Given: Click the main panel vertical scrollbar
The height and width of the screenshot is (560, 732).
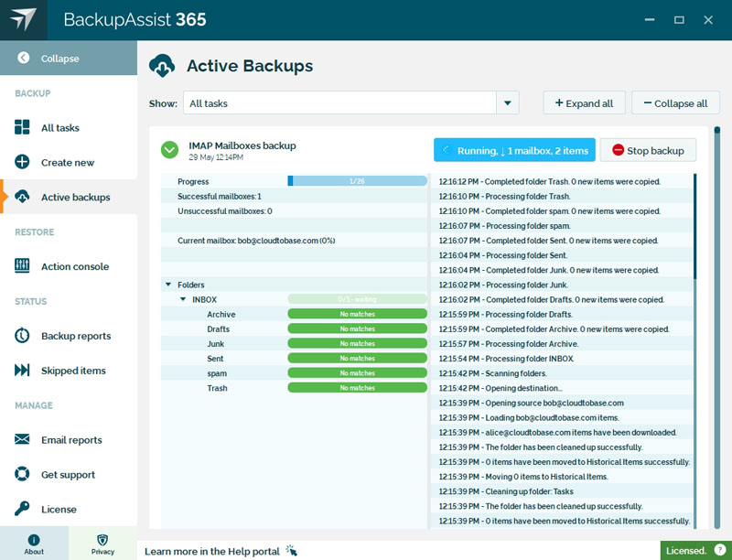Looking at the screenshot, I should pos(717,327).
